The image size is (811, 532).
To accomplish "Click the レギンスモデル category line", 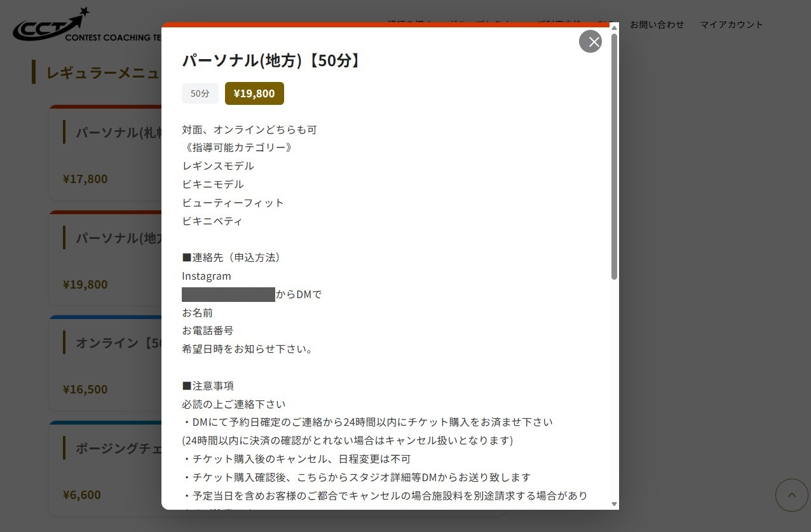I will click(x=218, y=166).
